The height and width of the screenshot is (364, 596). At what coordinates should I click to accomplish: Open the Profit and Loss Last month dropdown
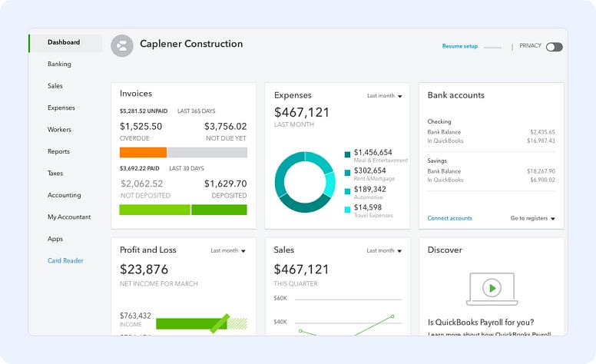point(228,251)
